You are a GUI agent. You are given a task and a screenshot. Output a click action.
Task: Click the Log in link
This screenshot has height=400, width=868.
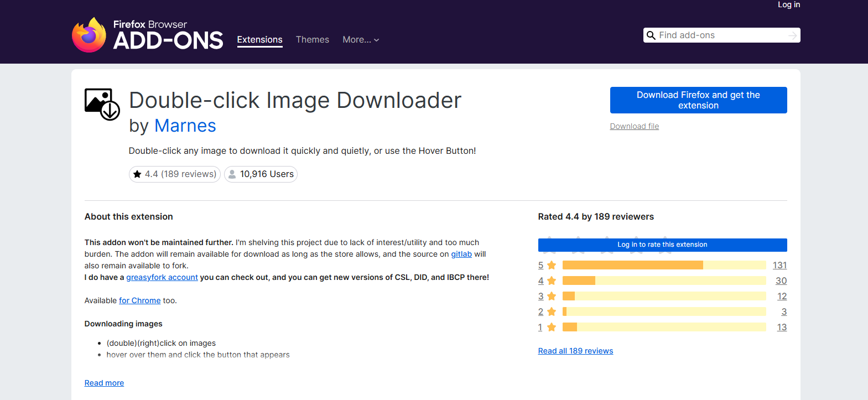pyautogui.click(x=789, y=4)
